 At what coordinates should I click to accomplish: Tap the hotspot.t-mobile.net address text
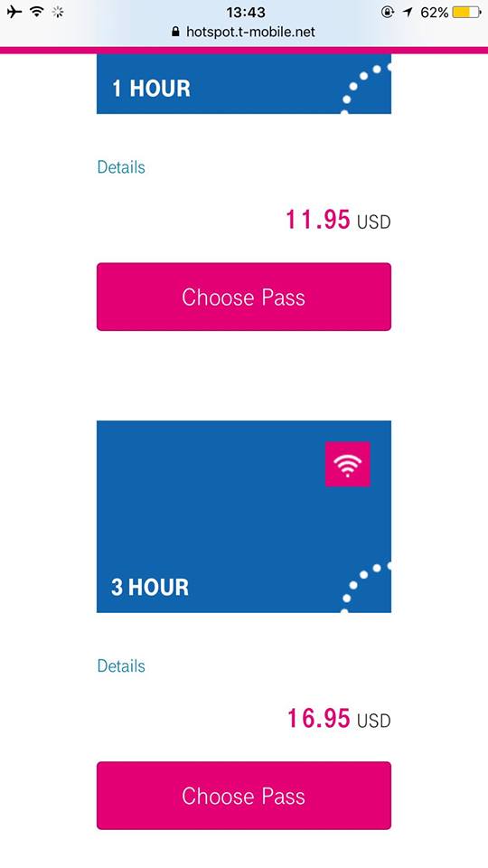[250, 32]
